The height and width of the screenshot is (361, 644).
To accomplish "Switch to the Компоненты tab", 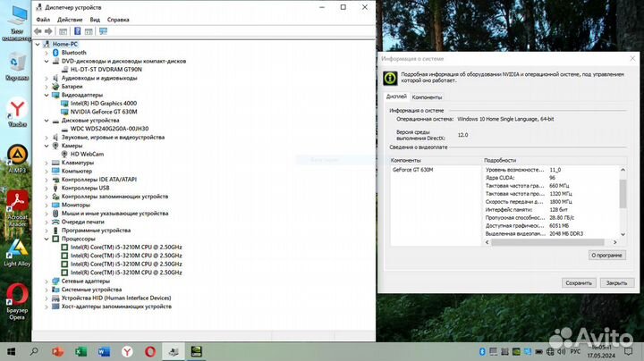I will pyautogui.click(x=427, y=97).
